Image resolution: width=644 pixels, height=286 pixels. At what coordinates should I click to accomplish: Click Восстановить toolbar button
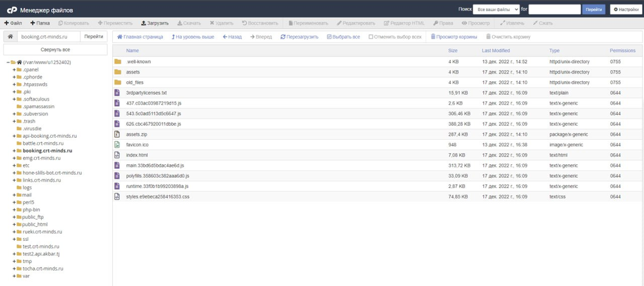click(x=260, y=23)
